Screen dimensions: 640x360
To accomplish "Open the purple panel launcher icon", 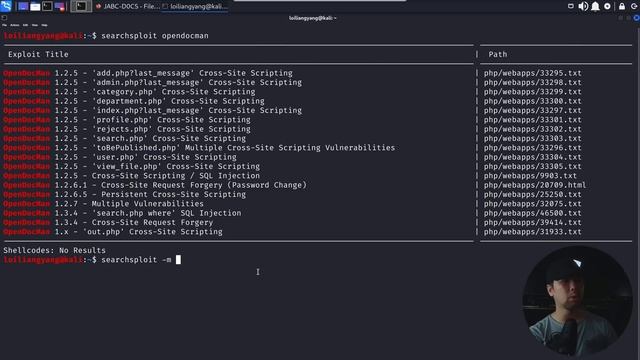I will [60, 6].
